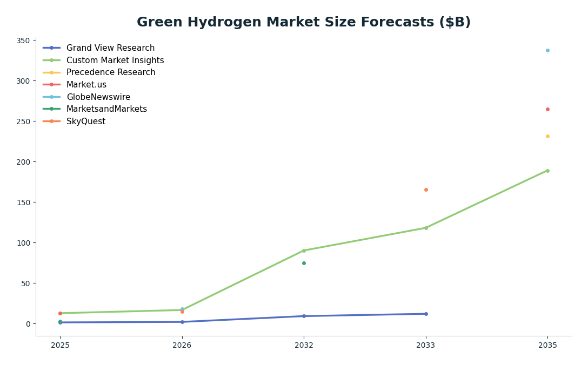The height and width of the screenshot is (365, 588).
Task: Click the y-axis label 300
Action: tap(23, 81)
